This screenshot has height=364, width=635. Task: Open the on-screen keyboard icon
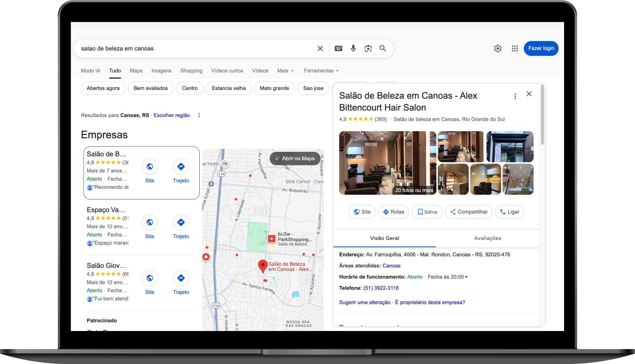[339, 48]
